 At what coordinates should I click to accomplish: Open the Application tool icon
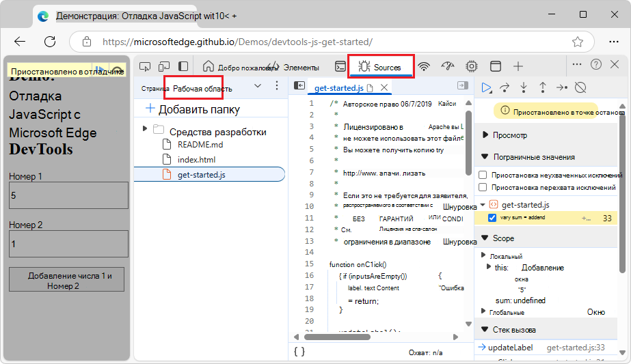click(496, 66)
